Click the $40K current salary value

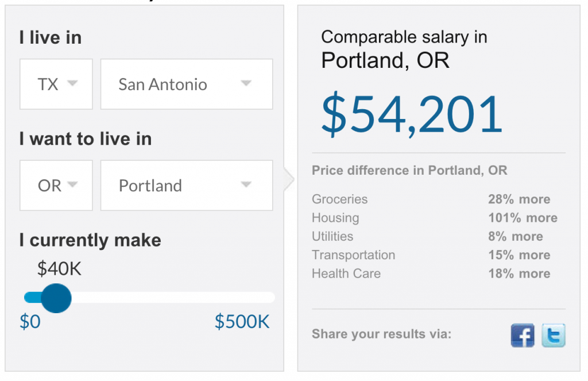pyautogui.click(x=59, y=269)
